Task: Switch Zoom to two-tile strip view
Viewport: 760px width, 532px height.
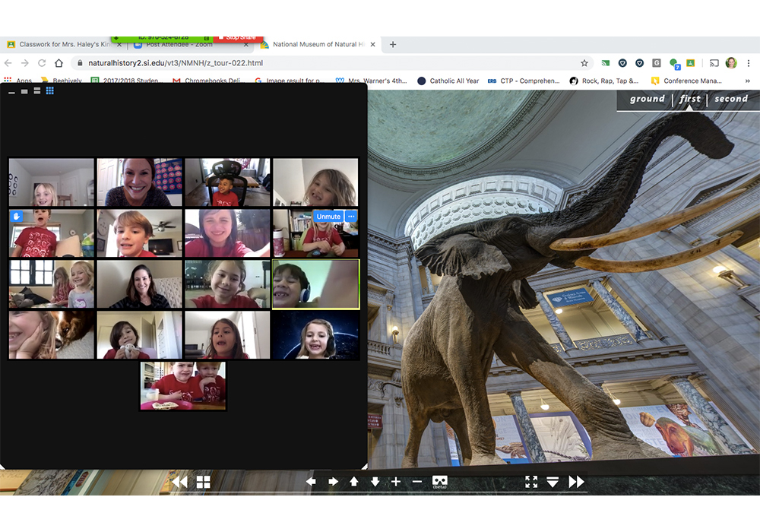Action: (x=36, y=91)
